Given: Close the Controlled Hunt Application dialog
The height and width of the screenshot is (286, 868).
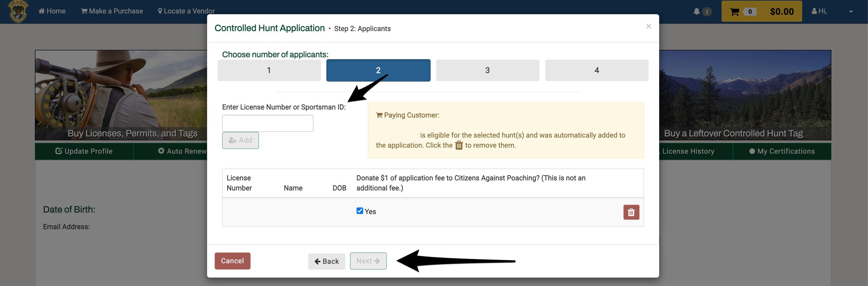Looking at the screenshot, I should [x=649, y=26].
